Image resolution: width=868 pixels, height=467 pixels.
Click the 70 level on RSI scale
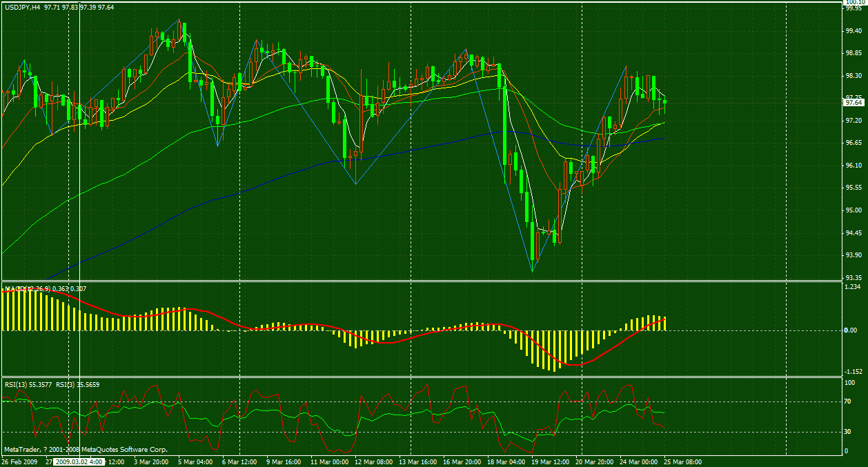click(849, 401)
